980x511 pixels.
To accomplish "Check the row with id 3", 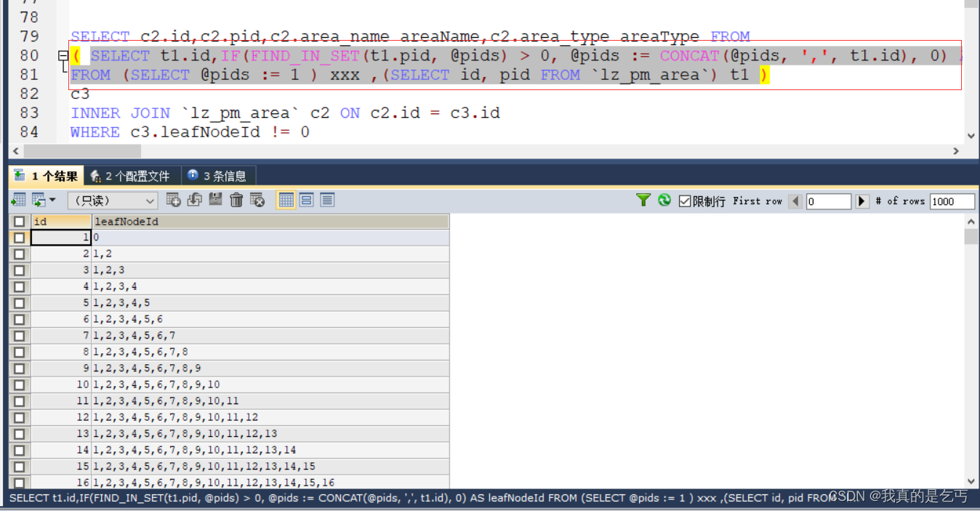I will pos(19,270).
